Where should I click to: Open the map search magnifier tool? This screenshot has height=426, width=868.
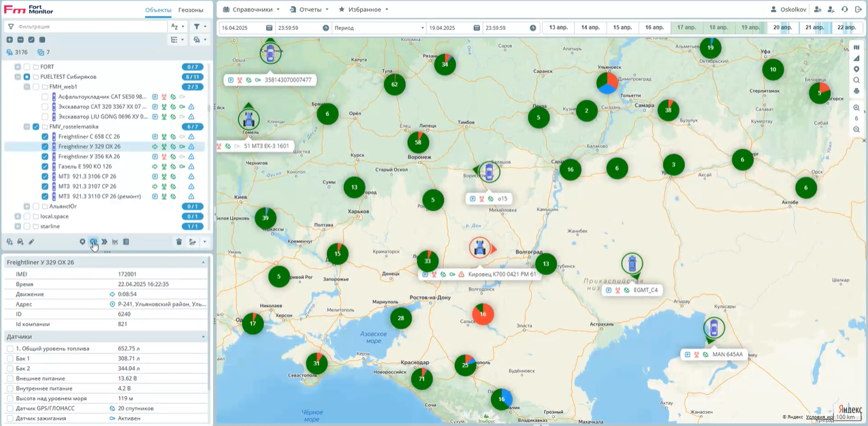[856, 80]
